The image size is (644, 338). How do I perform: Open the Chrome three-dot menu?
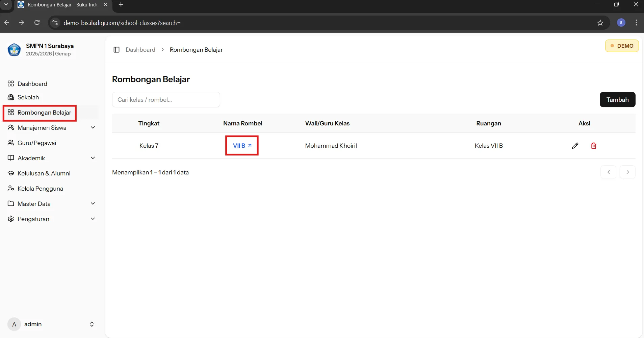636,23
